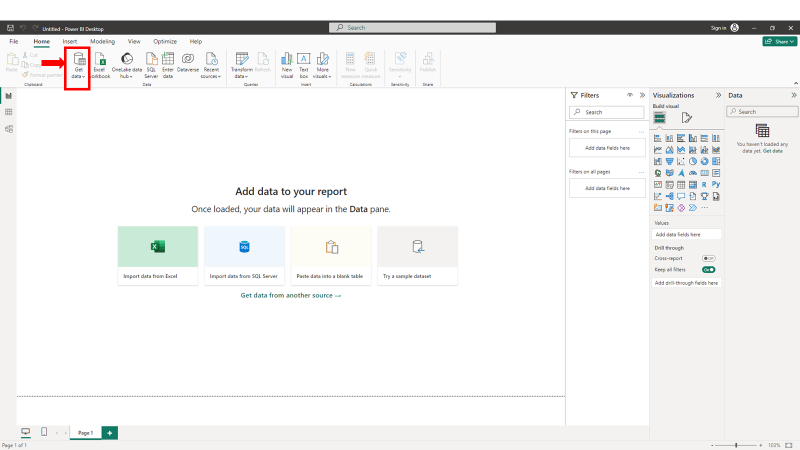Open the File menu
The width and height of the screenshot is (800, 450).
click(14, 41)
